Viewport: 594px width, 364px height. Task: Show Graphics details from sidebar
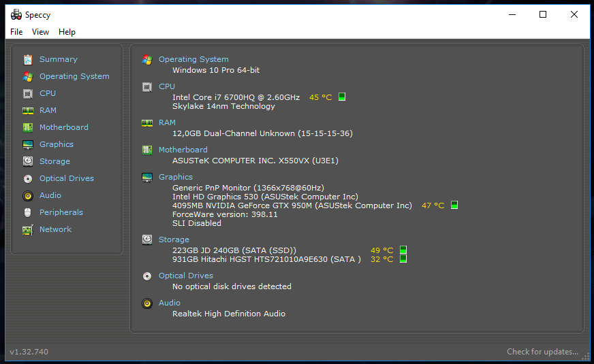pyautogui.click(x=57, y=144)
